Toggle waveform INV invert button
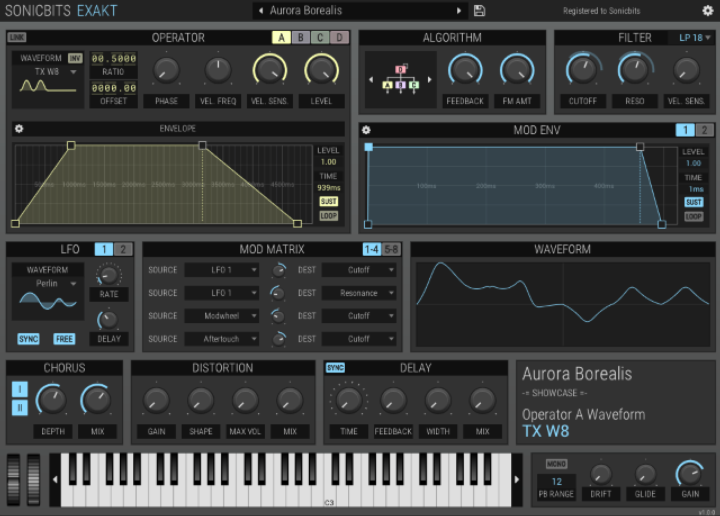The width and height of the screenshot is (720, 516). point(75,58)
